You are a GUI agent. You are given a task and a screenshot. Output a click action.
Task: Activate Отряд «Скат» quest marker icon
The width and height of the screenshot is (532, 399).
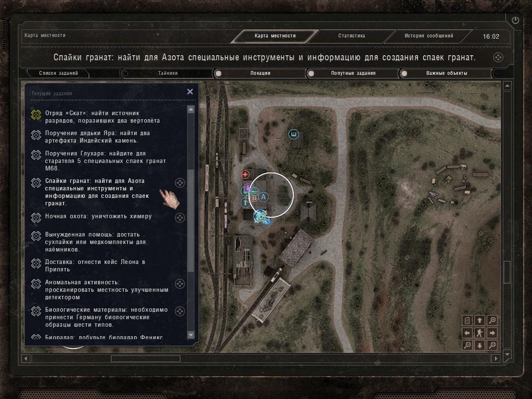pyautogui.click(x=36, y=115)
